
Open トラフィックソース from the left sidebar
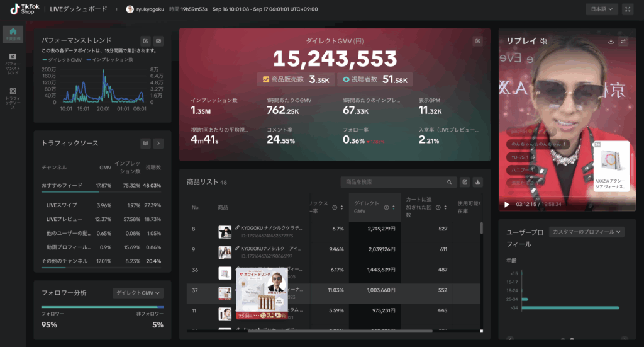13,98
